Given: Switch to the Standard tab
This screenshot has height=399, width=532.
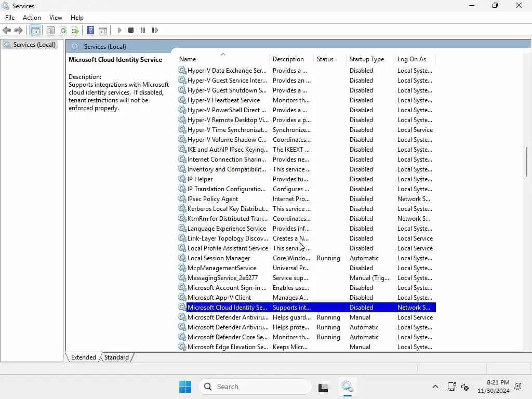Looking at the screenshot, I should pos(116,357).
